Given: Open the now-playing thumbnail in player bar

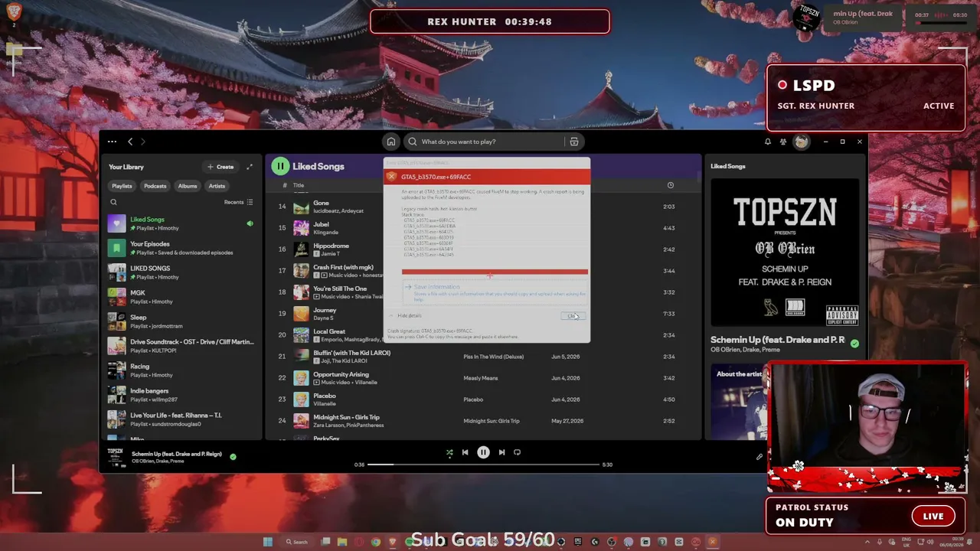Looking at the screenshot, I should pyautogui.click(x=116, y=457).
